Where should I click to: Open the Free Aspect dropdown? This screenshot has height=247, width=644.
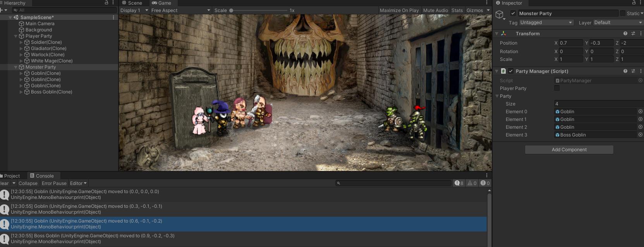181,10
